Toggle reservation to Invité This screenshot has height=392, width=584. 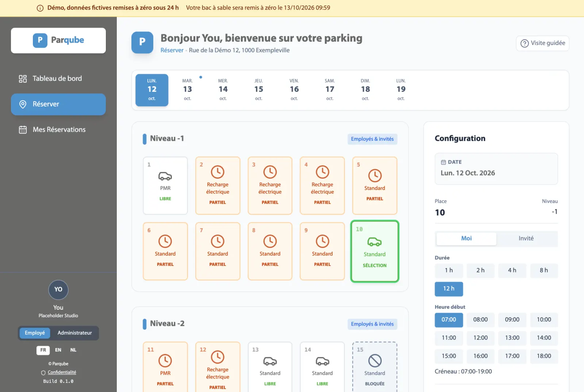pyautogui.click(x=526, y=238)
